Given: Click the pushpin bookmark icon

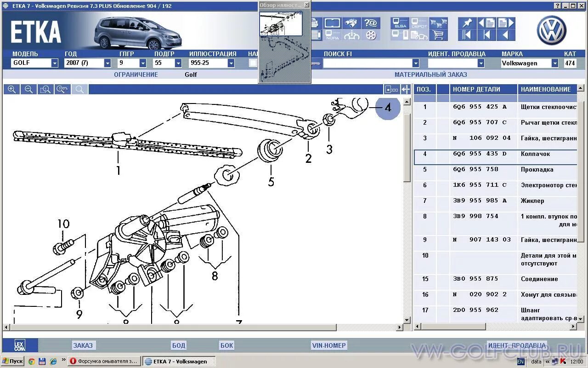Looking at the screenshot, I should [467, 23].
